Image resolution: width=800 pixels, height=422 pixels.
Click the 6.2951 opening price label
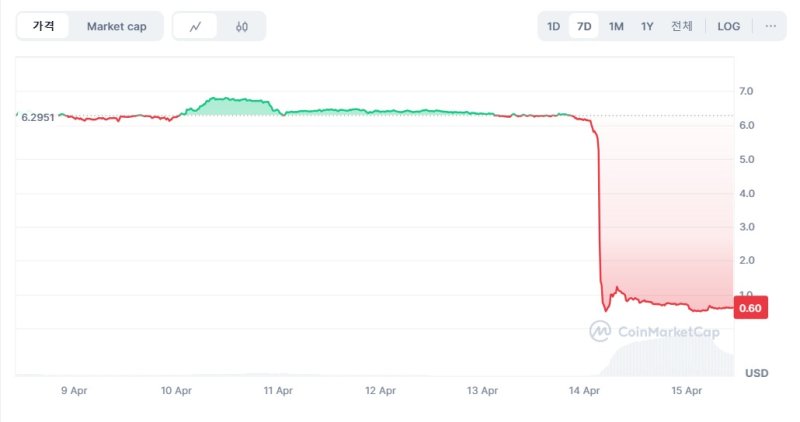click(x=36, y=117)
